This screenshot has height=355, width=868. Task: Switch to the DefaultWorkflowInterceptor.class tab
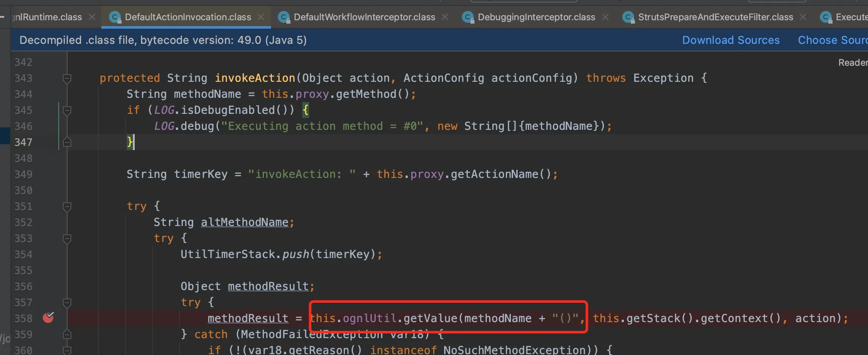click(x=364, y=17)
